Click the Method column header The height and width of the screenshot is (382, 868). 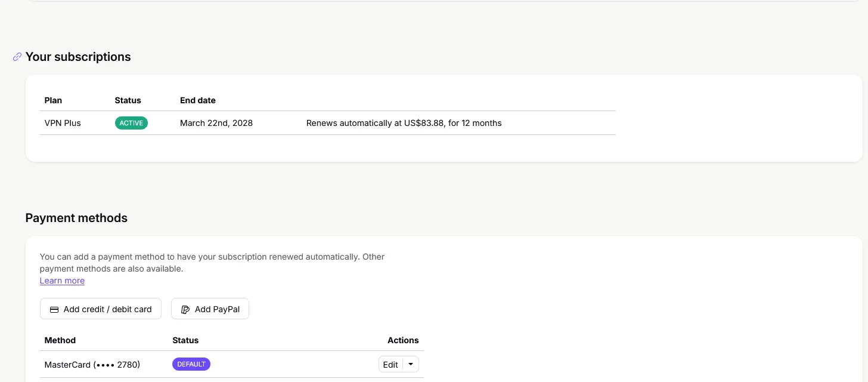(60, 340)
